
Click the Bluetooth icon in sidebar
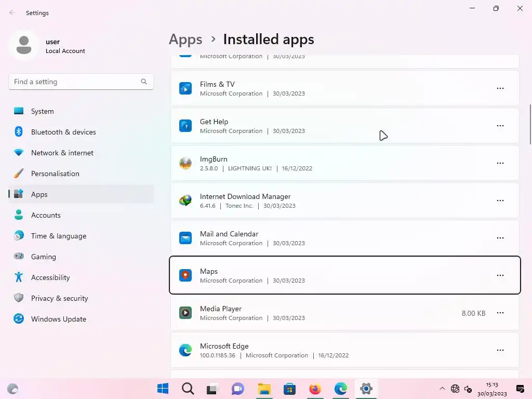point(19,131)
